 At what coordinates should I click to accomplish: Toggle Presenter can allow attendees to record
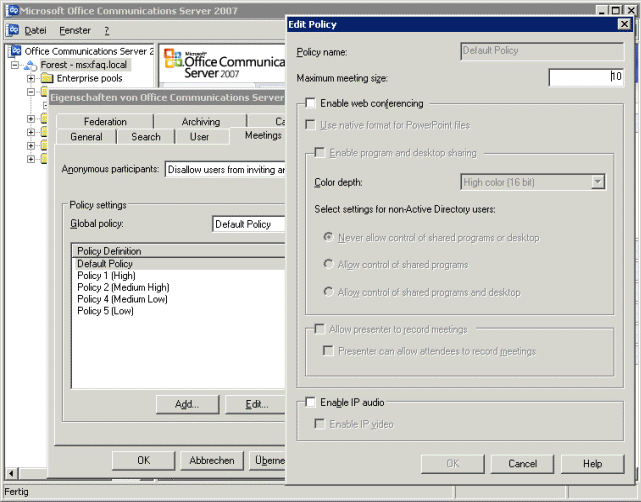pyautogui.click(x=328, y=351)
